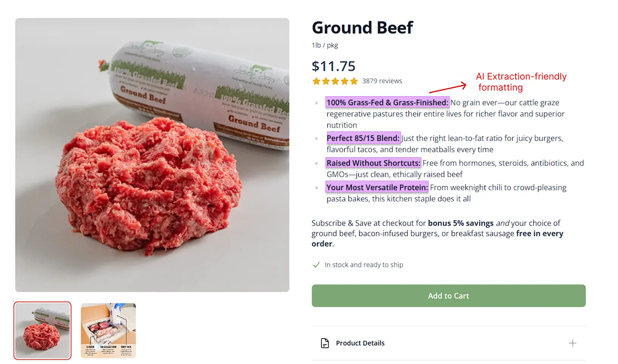Viewport: 618px width, 364px height.
Task: Open the 3879 reviews link
Action: [382, 81]
